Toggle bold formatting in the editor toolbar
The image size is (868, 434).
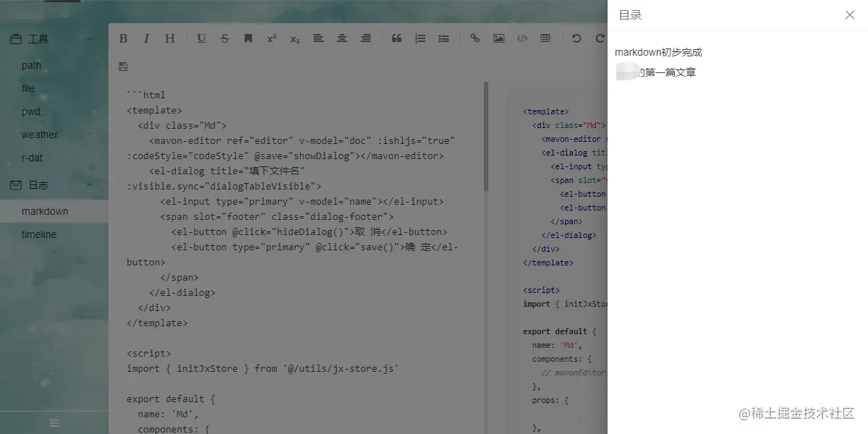coord(123,38)
